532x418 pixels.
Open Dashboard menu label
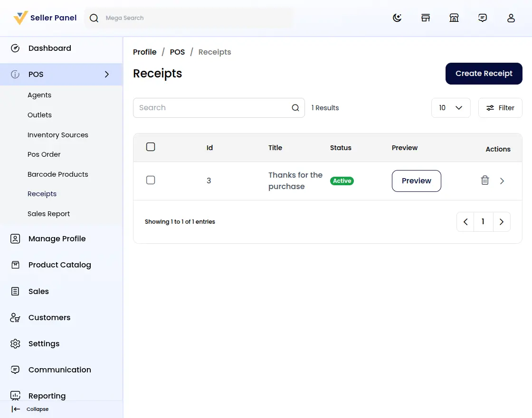click(50, 48)
